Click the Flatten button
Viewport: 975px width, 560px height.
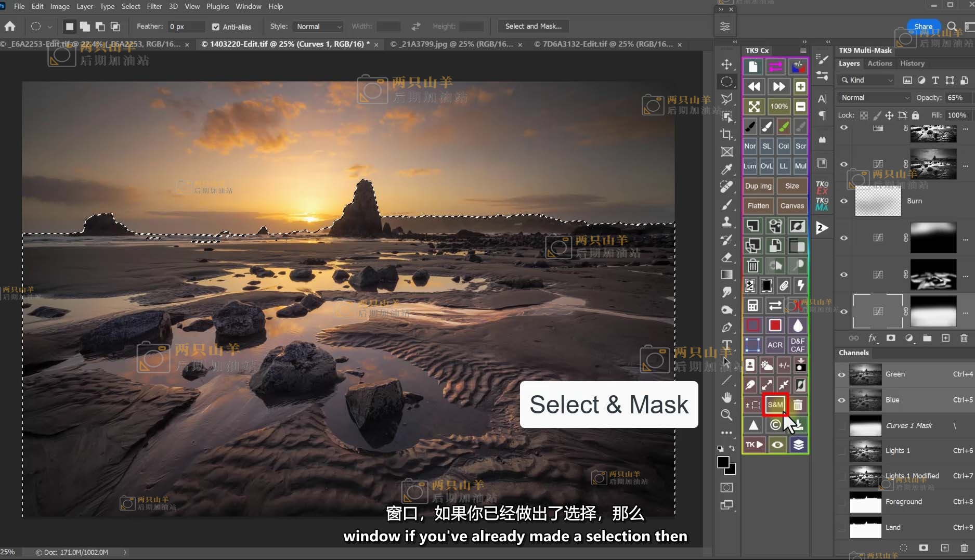(x=758, y=206)
